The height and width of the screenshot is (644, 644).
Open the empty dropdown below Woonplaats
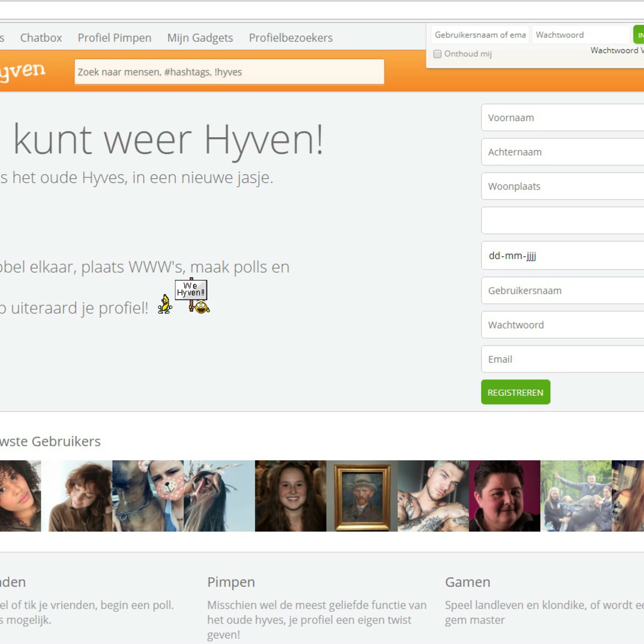(x=563, y=221)
